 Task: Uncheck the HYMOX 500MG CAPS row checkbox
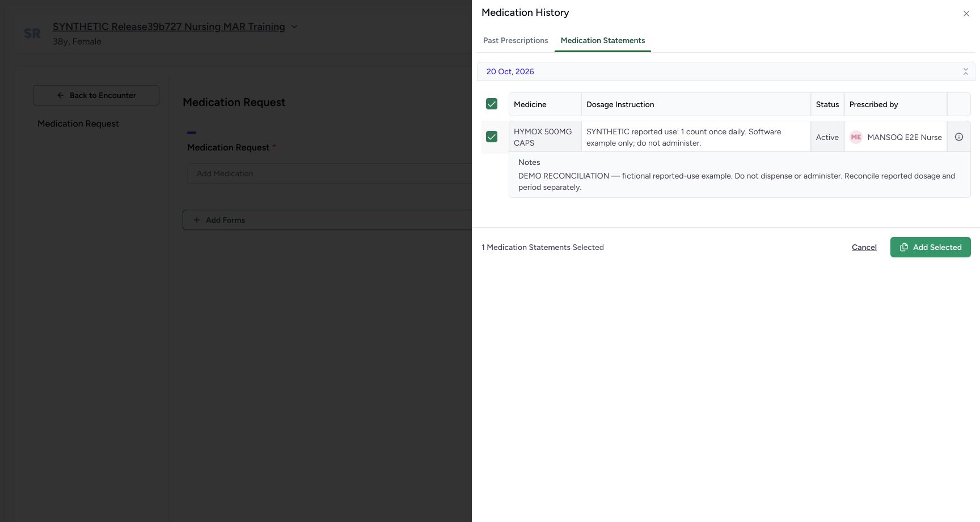pyautogui.click(x=492, y=137)
